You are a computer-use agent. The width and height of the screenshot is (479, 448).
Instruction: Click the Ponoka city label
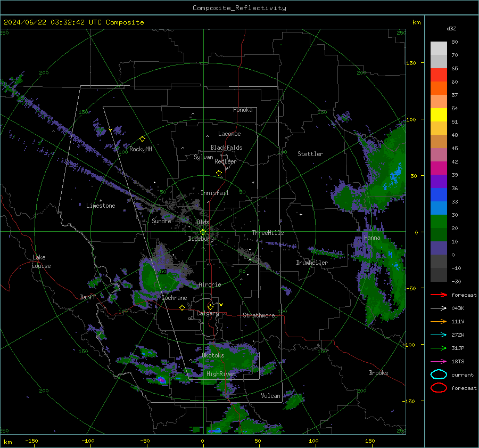pos(243,110)
